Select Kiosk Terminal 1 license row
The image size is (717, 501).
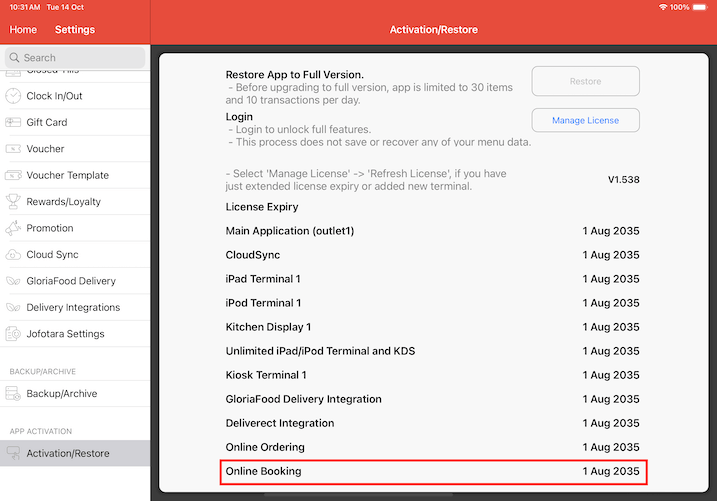click(432, 375)
